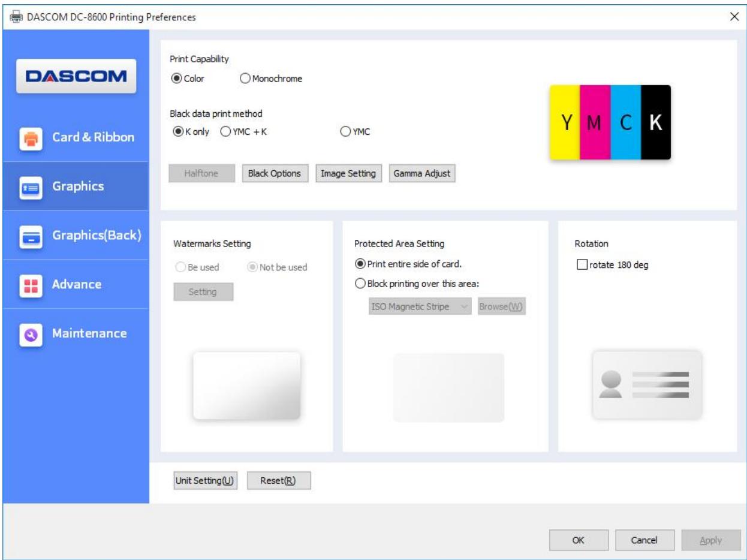
Task: Open the Maintenance tab
Action: pyautogui.click(x=76, y=334)
